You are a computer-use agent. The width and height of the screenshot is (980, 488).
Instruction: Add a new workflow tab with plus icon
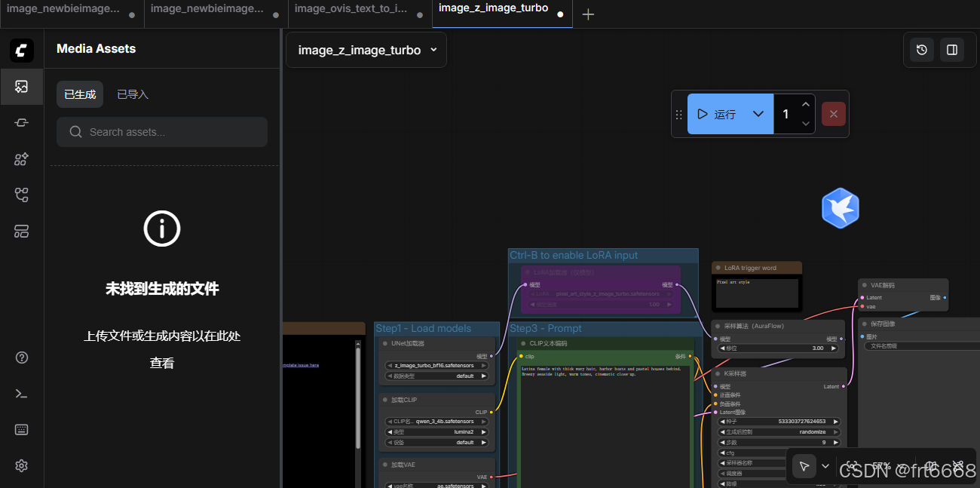click(589, 14)
